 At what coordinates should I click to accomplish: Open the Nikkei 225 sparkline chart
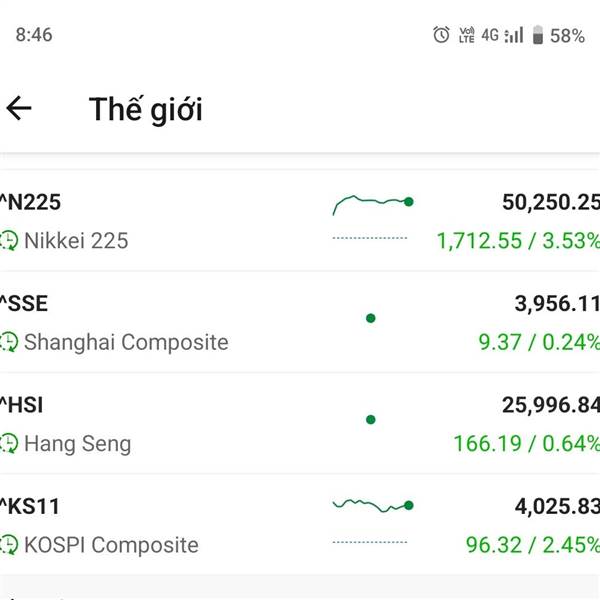click(372, 204)
